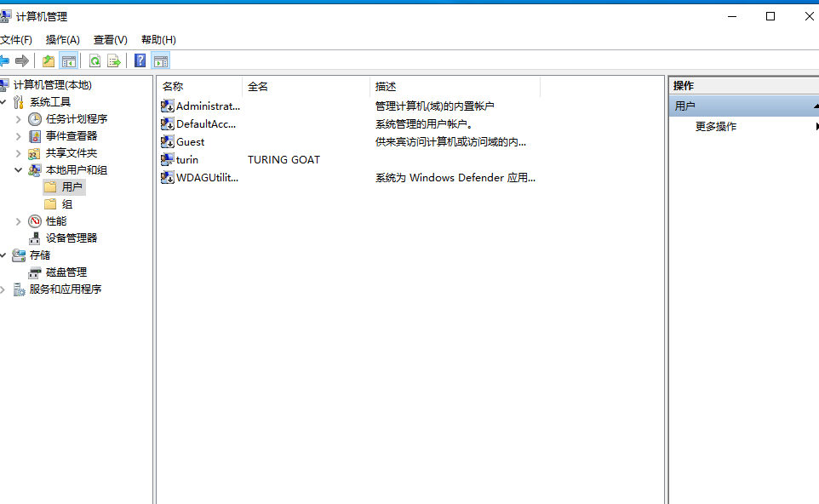Viewport: 819px width, 504px height.
Task: Toggle the Show/Hide Console Tree icon
Action: click(x=68, y=61)
